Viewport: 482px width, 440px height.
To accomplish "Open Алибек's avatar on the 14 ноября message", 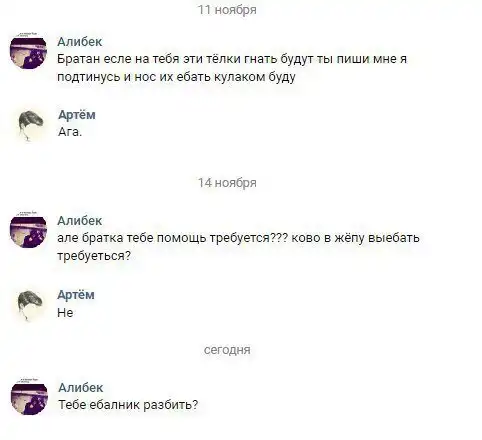I will (28, 230).
